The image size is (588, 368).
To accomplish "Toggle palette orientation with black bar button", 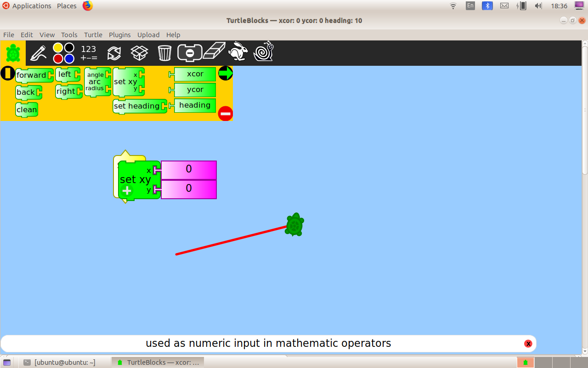I will click(7, 73).
